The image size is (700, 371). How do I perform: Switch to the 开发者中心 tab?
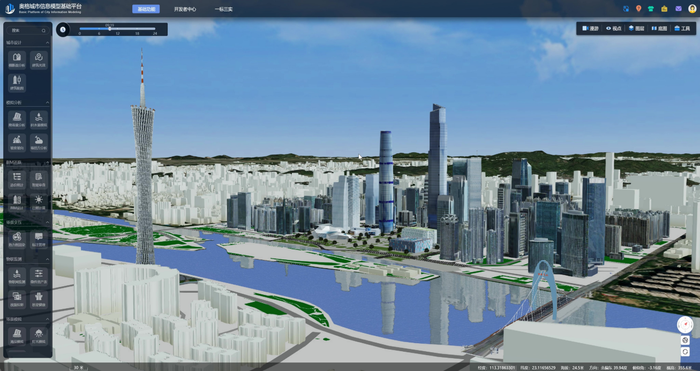(x=185, y=9)
